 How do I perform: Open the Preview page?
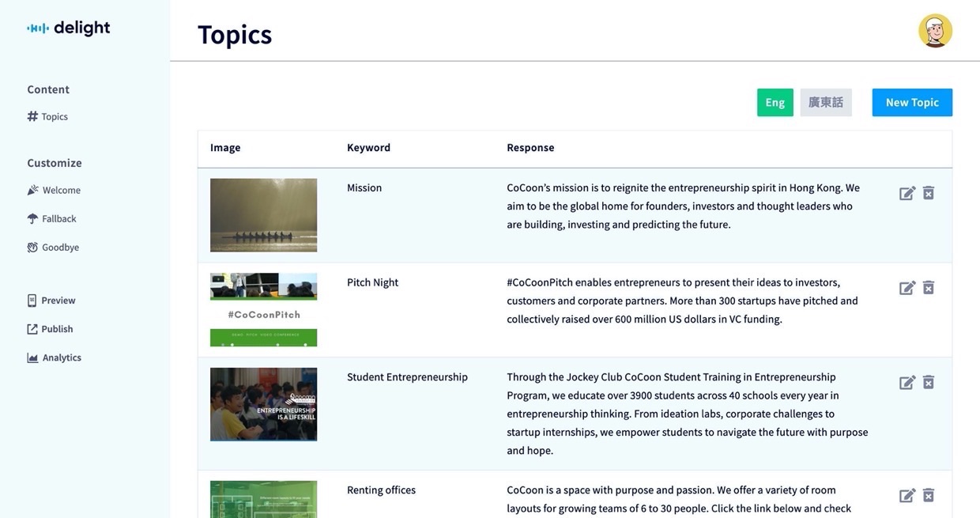click(51, 301)
